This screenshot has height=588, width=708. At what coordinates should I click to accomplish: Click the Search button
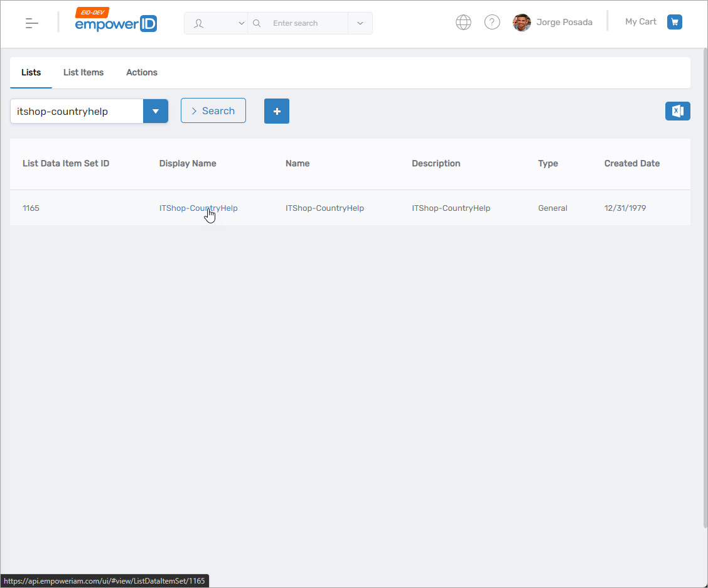[213, 110]
